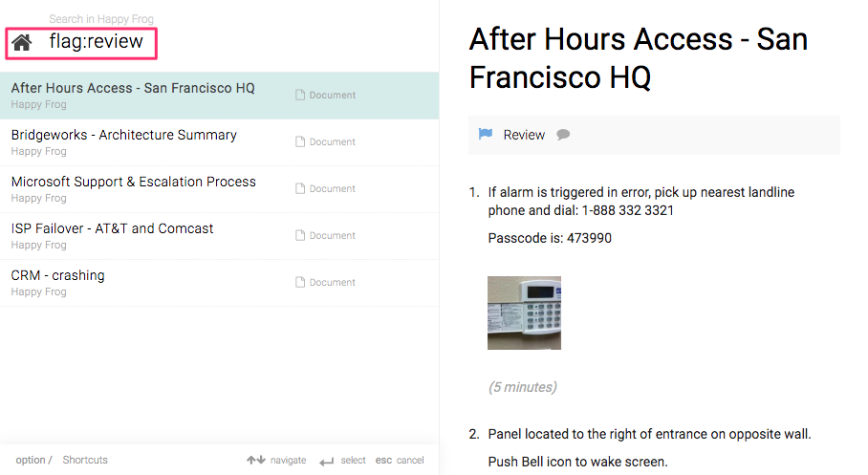
Task: Click the esc cancel hint
Action: pyautogui.click(x=400, y=460)
